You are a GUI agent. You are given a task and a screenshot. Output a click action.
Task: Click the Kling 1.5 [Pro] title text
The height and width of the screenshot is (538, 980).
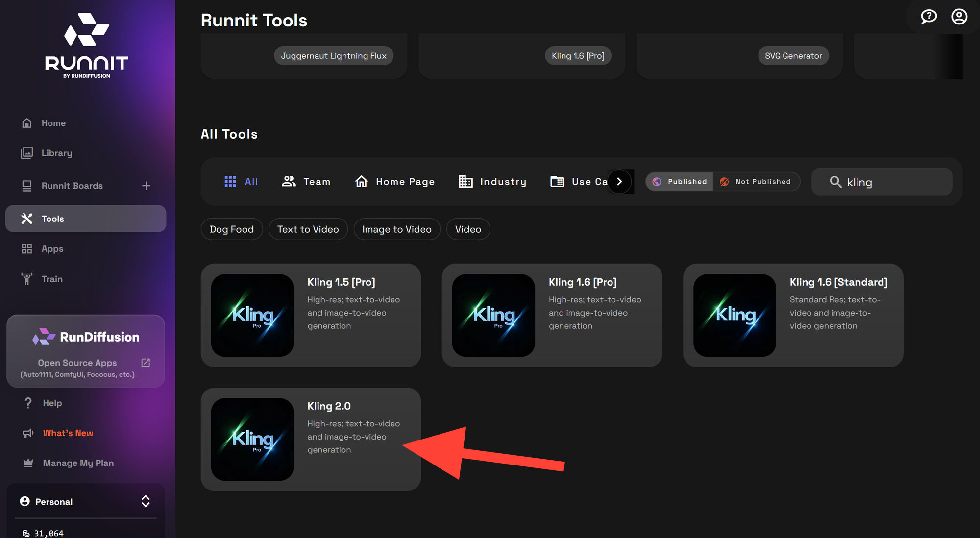pos(341,282)
